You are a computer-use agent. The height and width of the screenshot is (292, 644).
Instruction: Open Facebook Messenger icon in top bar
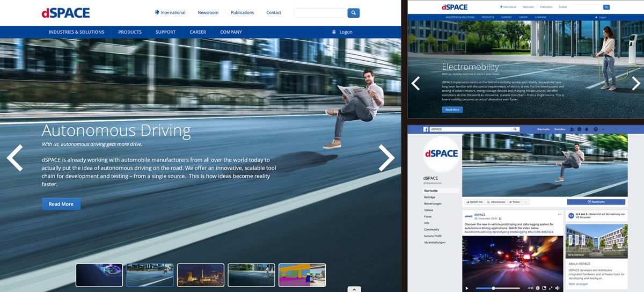click(x=580, y=129)
